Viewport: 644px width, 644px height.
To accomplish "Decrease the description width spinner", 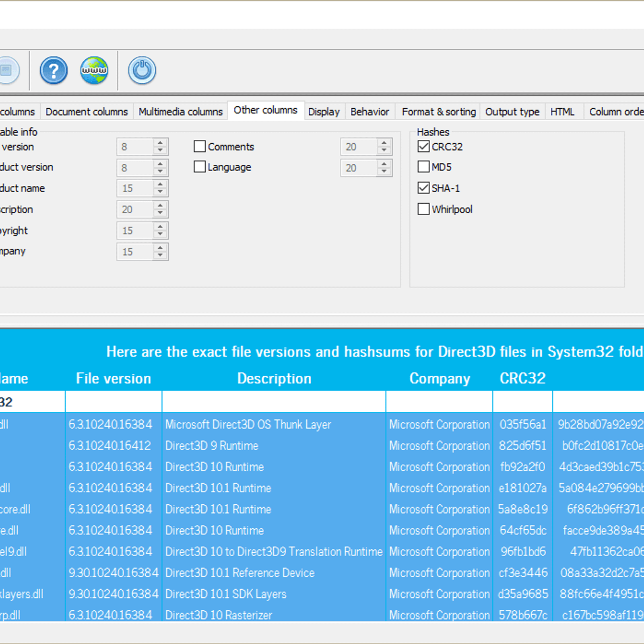I will click(x=160, y=213).
